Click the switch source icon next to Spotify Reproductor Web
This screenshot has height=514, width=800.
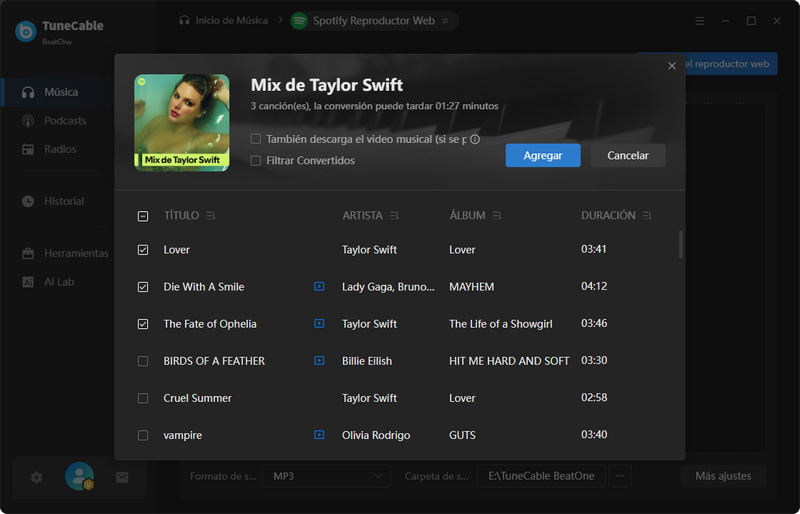coord(445,21)
